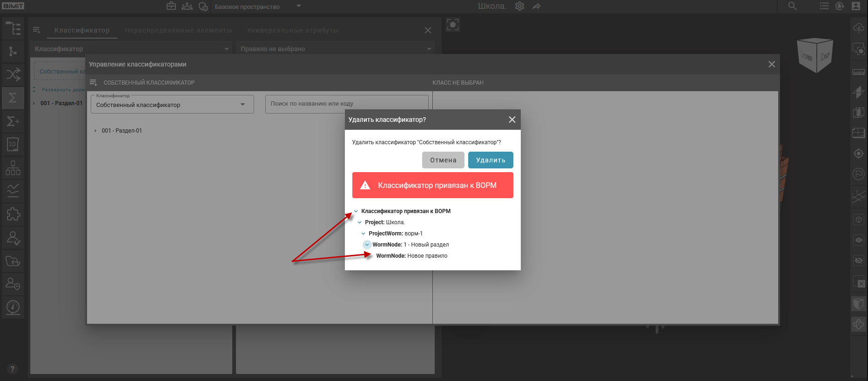Switch to the Универсальные атрибуты tab
The width and height of the screenshot is (868, 381).
[x=293, y=30]
